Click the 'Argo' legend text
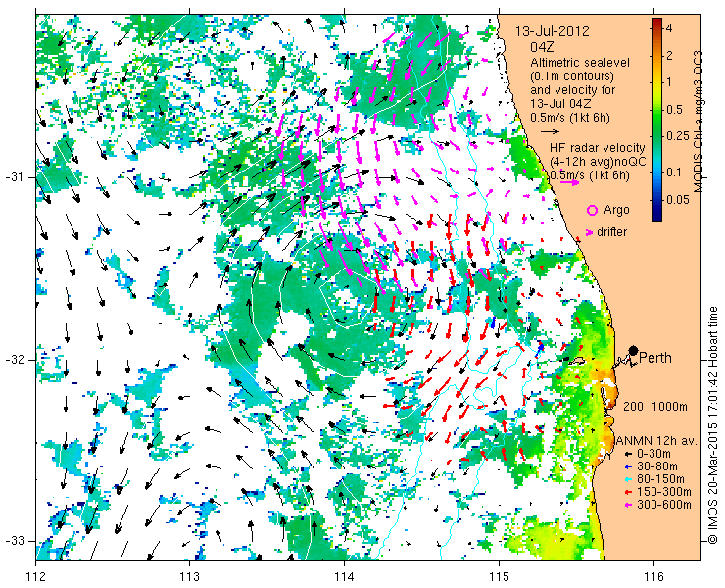The height and width of the screenshot is (588, 725). [617, 210]
